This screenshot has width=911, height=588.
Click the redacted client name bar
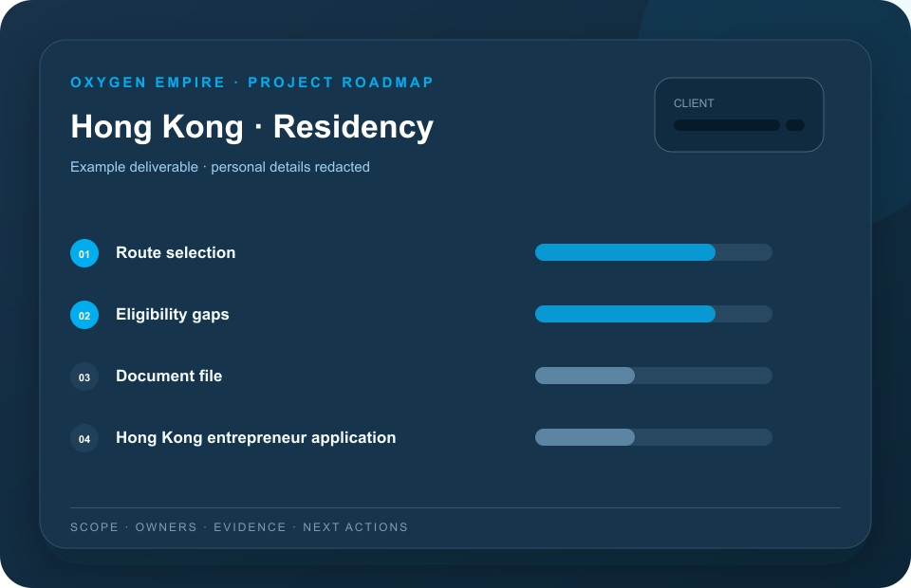(727, 125)
